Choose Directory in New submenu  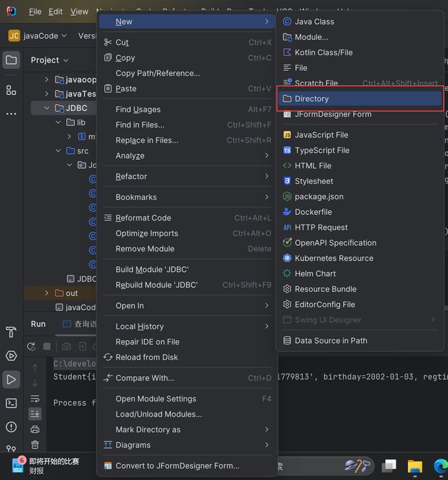click(x=360, y=98)
